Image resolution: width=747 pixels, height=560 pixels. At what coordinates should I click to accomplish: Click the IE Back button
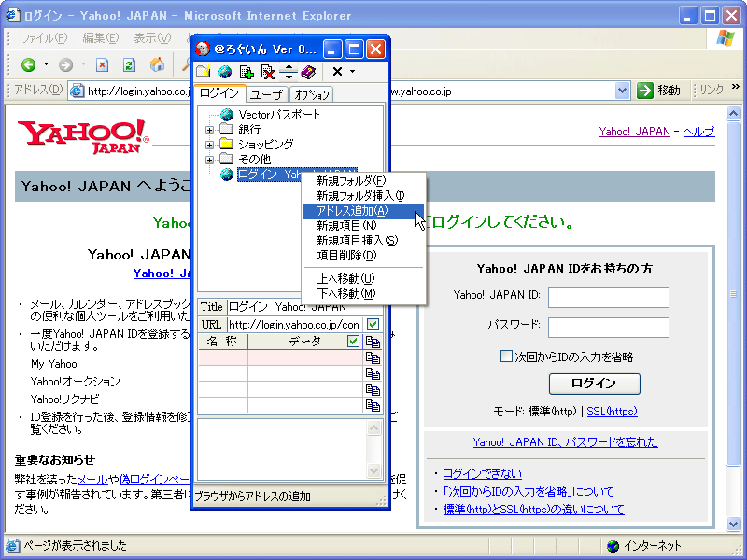[x=29, y=64]
